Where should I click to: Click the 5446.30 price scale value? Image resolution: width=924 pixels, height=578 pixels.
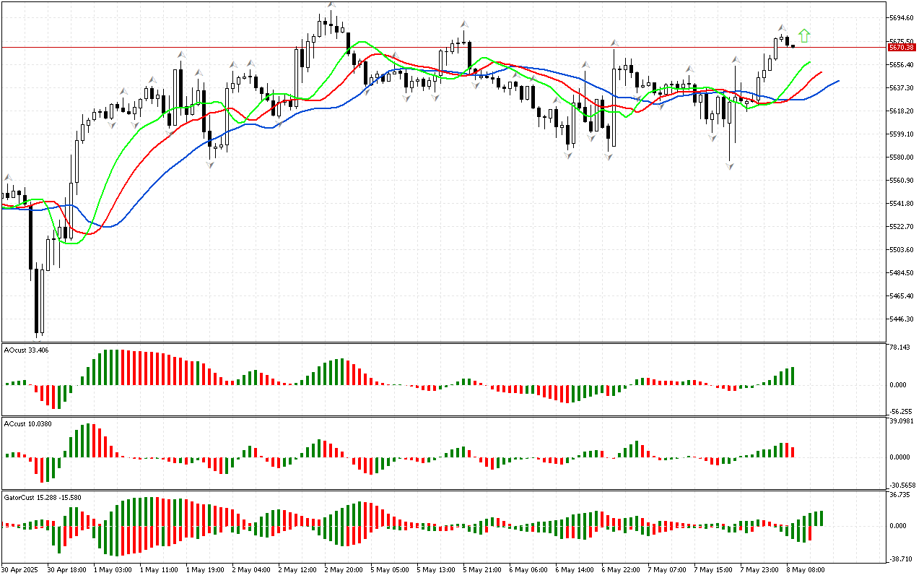point(902,319)
